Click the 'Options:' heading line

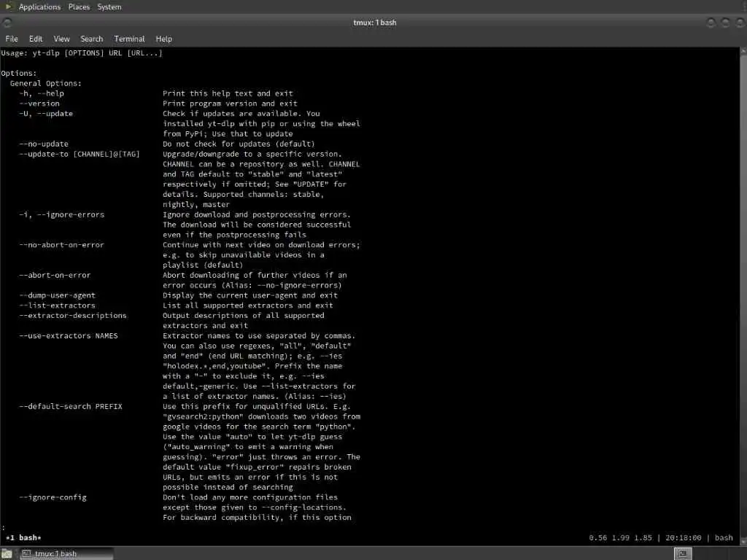[18, 74]
